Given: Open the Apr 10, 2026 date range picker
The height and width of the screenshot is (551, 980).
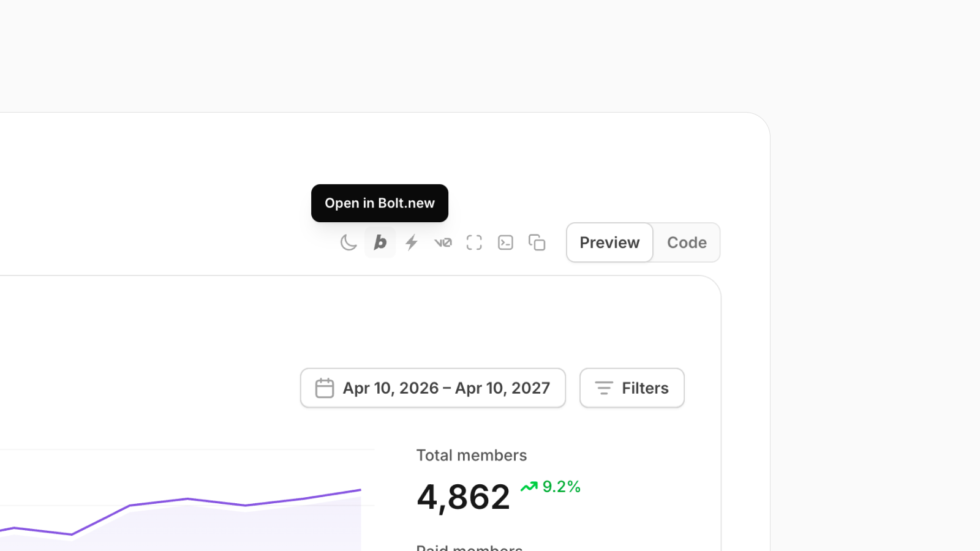Looking at the screenshot, I should (445, 388).
